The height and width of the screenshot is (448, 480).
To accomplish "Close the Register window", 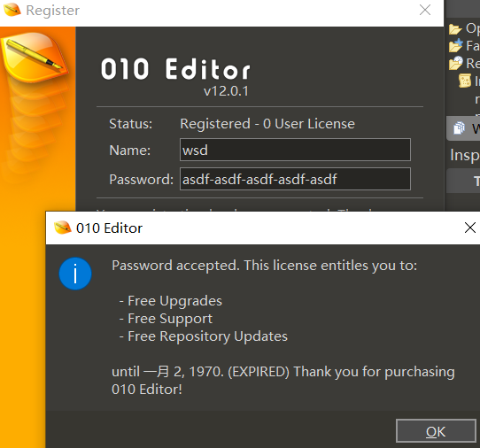I will (425, 10).
